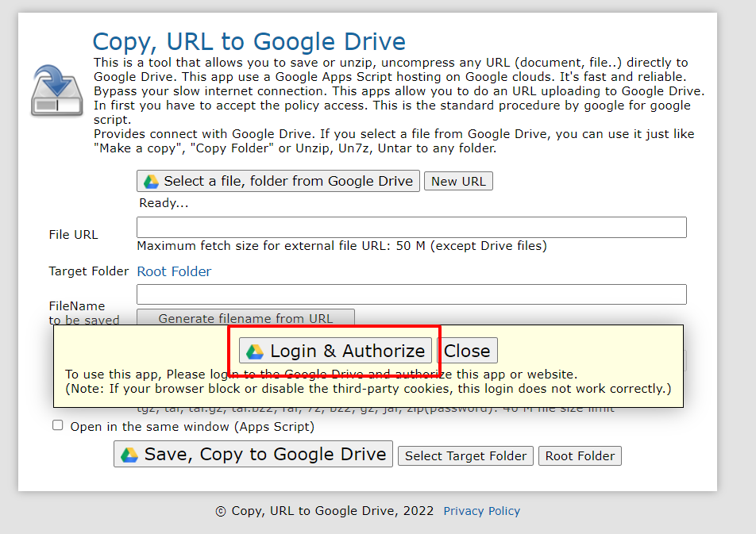Click the New URL button

click(458, 181)
